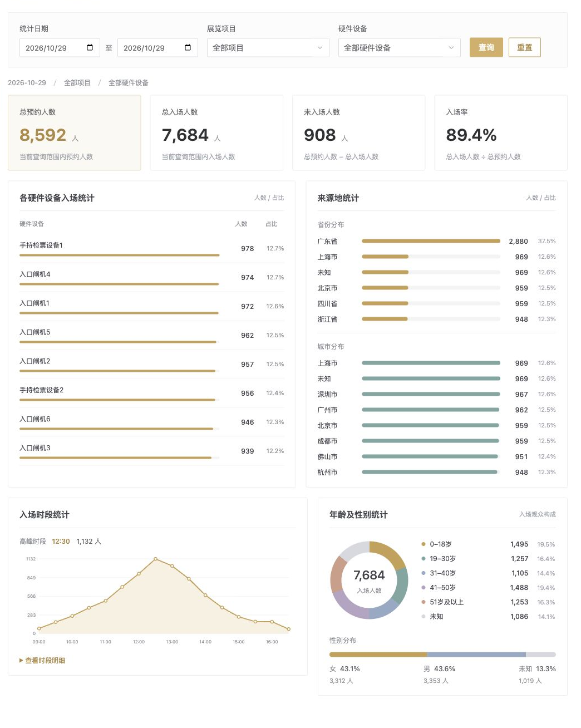Screen dimensions: 581x728
Task: Click the 手持检票设备2 device row label
Action: click(42, 390)
